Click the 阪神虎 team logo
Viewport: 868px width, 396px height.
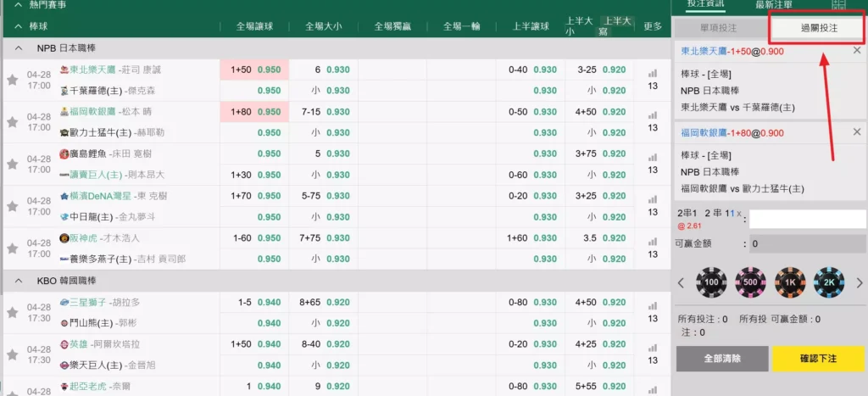click(64, 238)
